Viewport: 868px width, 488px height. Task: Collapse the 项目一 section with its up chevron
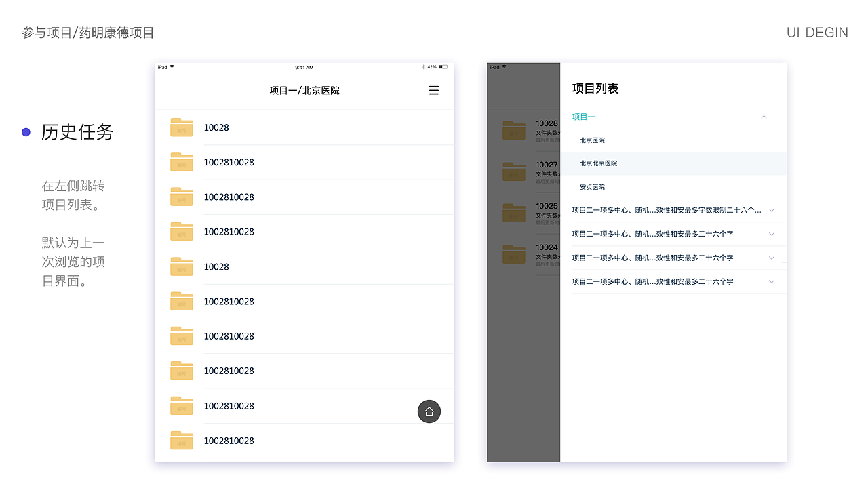click(x=764, y=117)
